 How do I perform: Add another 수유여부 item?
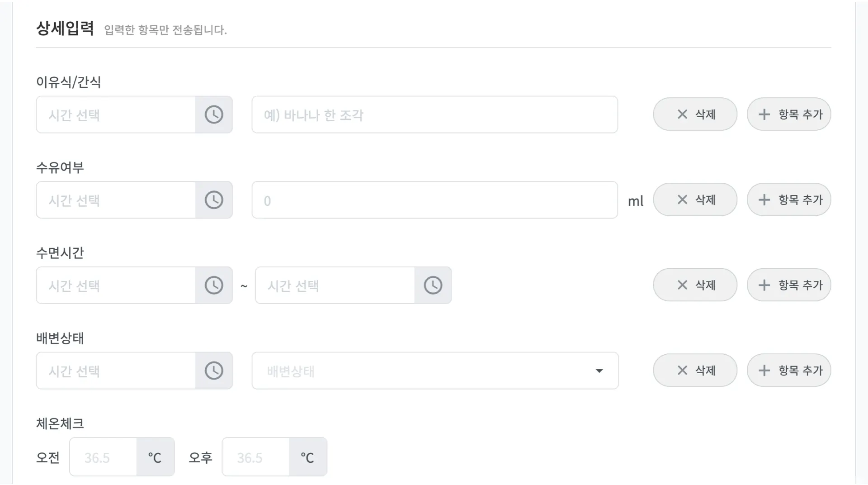click(x=789, y=200)
